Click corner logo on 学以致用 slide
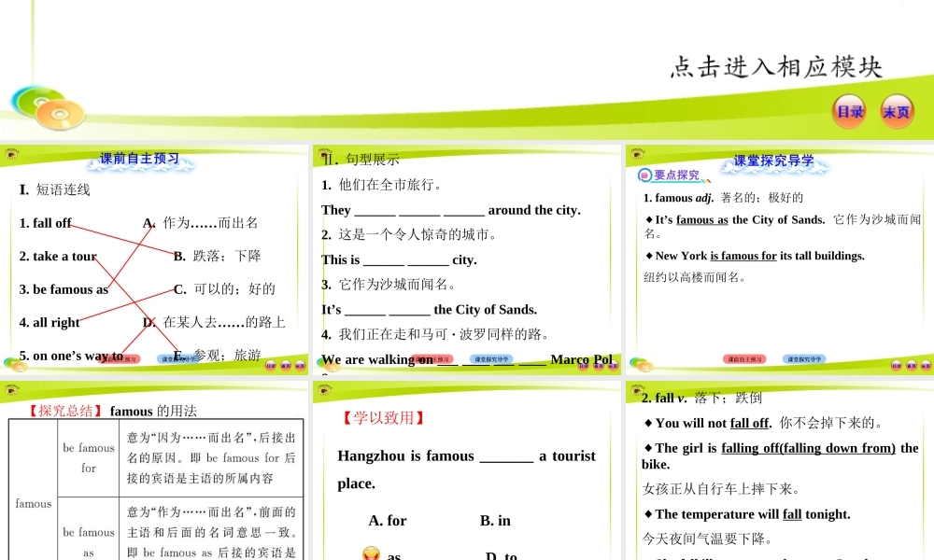 [325, 390]
